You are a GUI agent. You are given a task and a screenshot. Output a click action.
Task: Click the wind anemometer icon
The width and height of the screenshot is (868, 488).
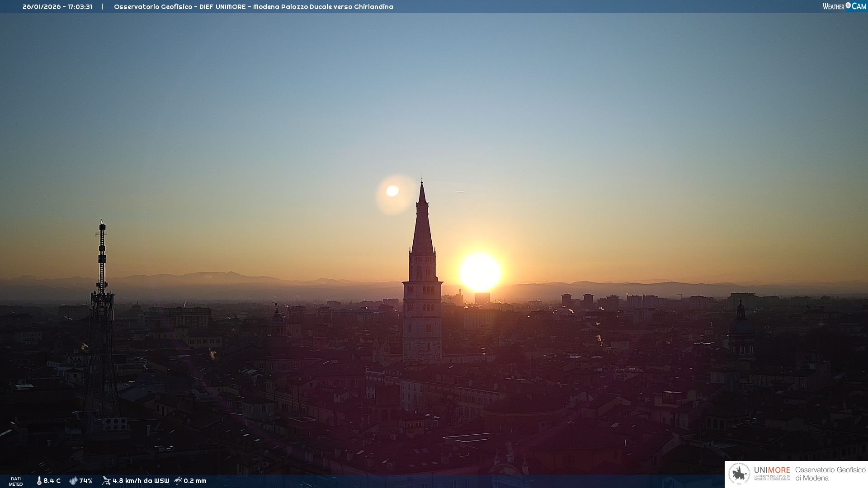click(x=106, y=481)
